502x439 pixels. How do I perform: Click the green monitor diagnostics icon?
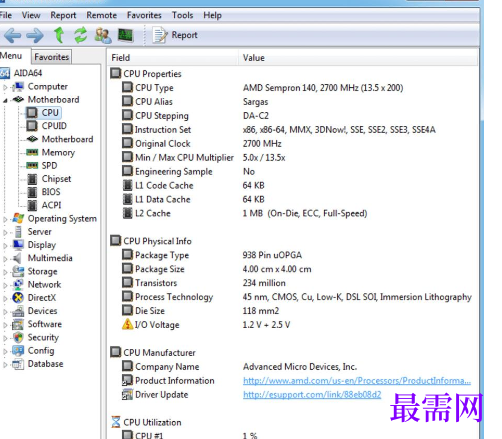pos(126,35)
